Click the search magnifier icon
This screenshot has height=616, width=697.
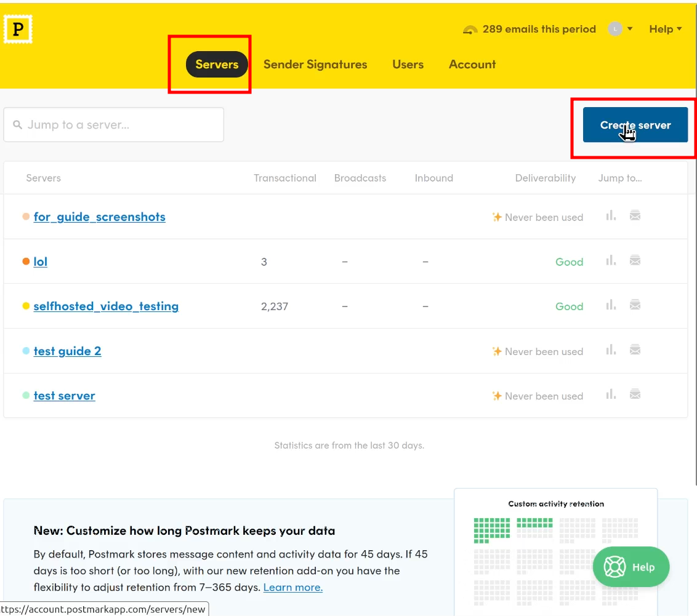(17, 125)
